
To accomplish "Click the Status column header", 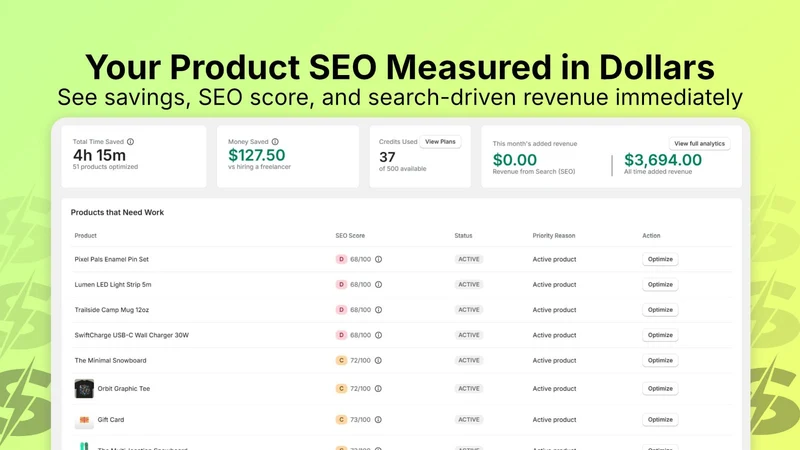I will [463, 236].
